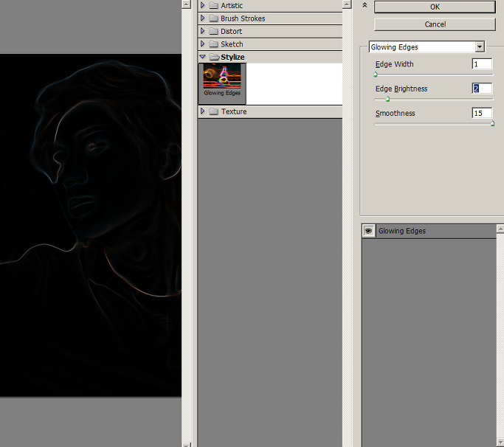Click the open Stylize folder icon
Screen dimensions: 504x447
click(x=214, y=57)
